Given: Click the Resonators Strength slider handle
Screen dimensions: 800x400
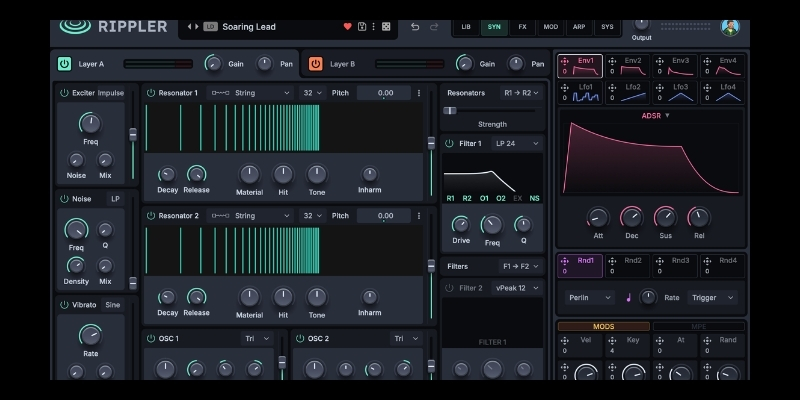Looking at the screenshot, I should point(449,111).
